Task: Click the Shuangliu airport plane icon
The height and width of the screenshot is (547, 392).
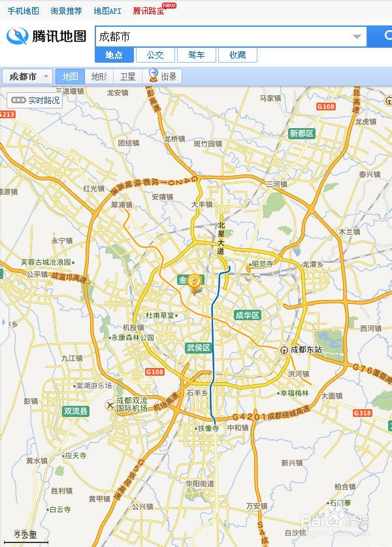Action: [x=110, y=405]
